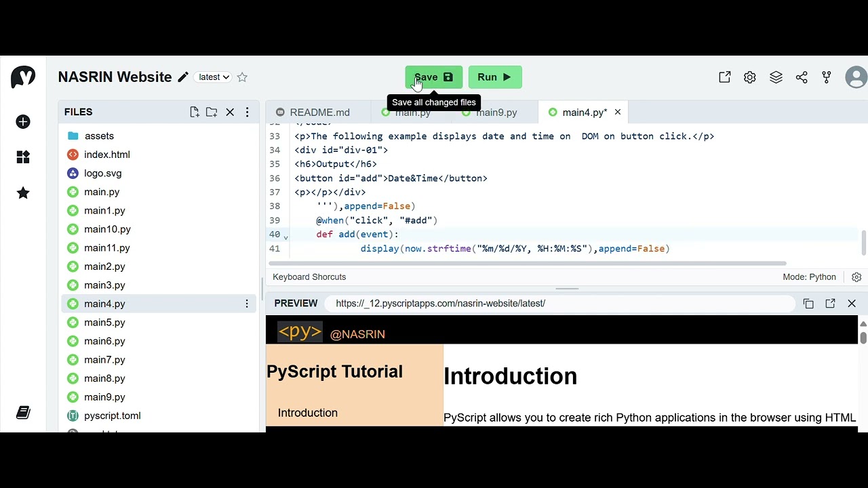
Task: Click the <py> logo in preview
Action: (300, 331)
